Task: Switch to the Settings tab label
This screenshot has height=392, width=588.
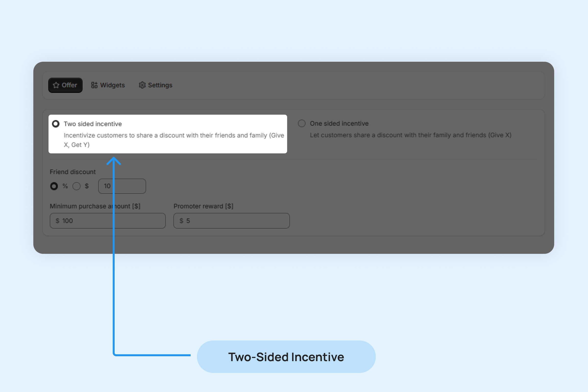Action: [x=160, y=85]
